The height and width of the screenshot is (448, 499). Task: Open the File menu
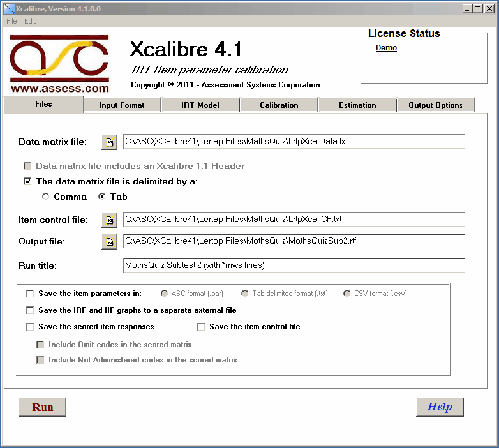pyautogui.click(x=11, y=21)
